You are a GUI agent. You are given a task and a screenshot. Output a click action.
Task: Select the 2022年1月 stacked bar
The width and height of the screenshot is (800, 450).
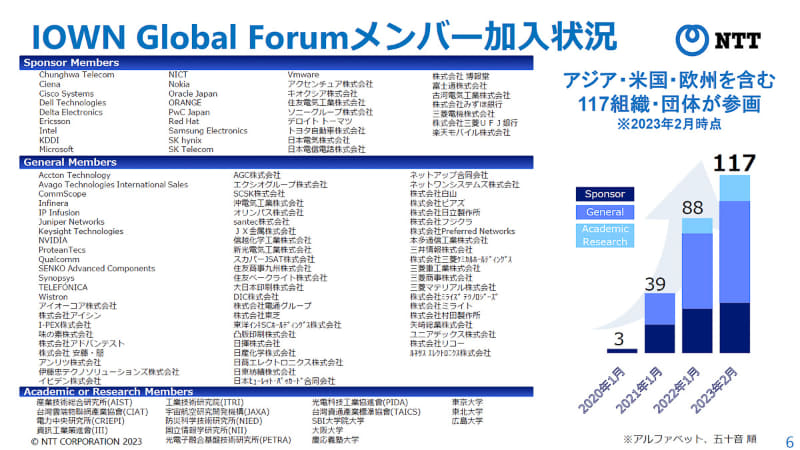tap(697, 285)
